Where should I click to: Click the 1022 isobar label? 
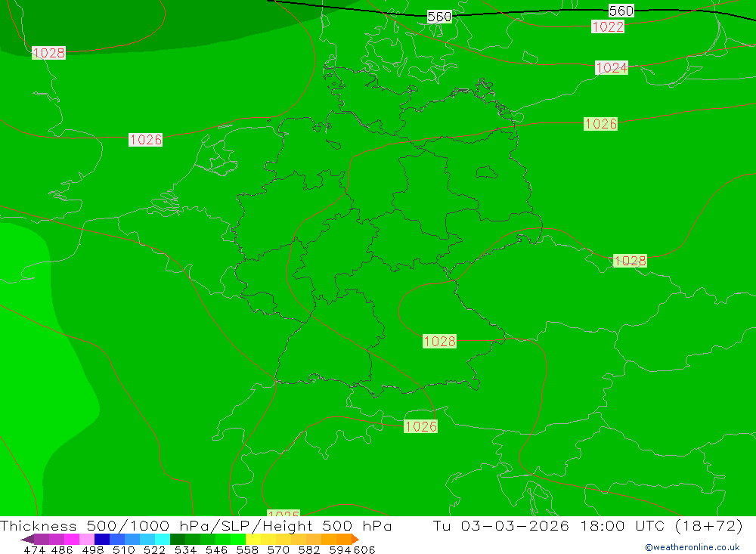click(608, 26)
